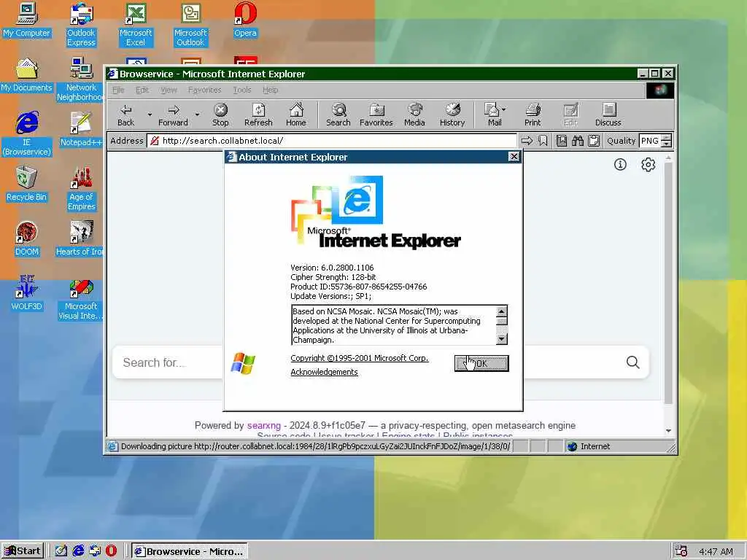This screenshot has width=747, height=560.
Task: Click the Back button dropdown arrow
Action: tap(150, 114)
